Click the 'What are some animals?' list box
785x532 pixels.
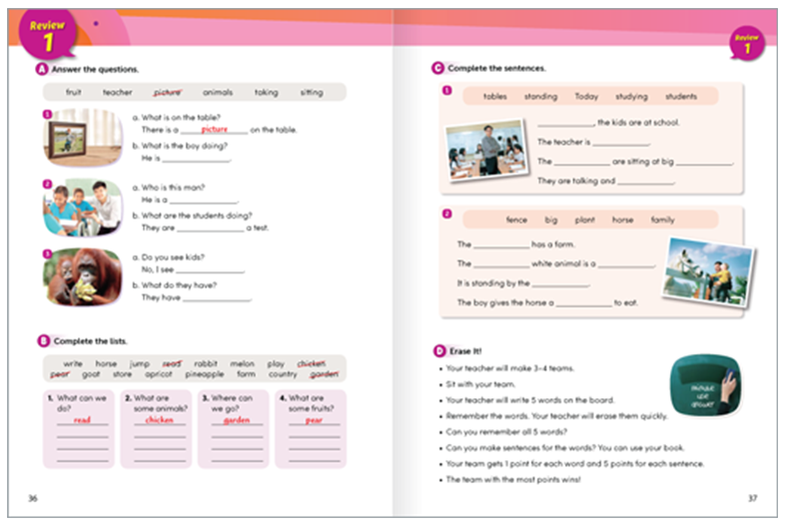[x=156, y=429]
